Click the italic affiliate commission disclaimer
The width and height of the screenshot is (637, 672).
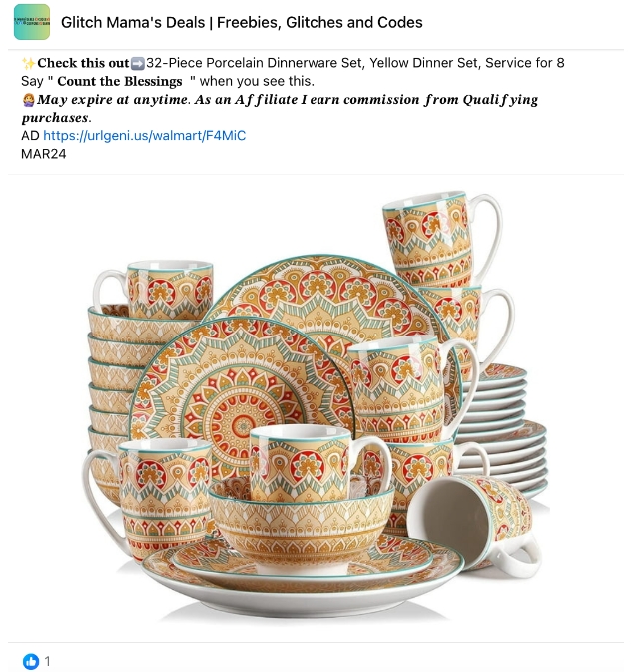tap(280, 109)
